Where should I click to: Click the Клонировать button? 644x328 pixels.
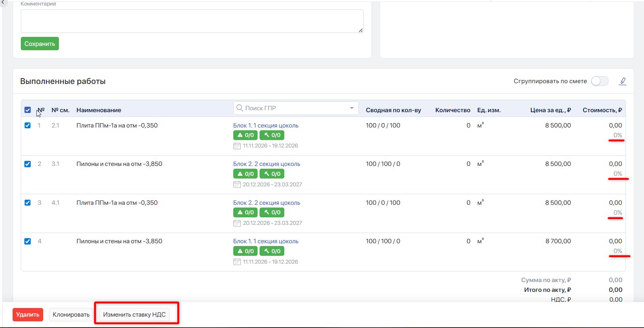pos(71,315)
